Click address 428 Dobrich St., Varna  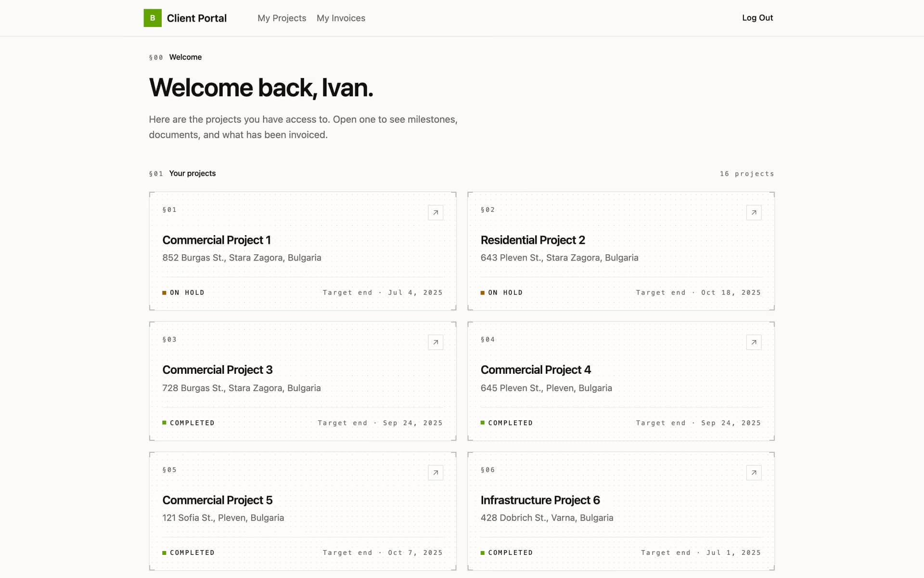tap(547, 518)
